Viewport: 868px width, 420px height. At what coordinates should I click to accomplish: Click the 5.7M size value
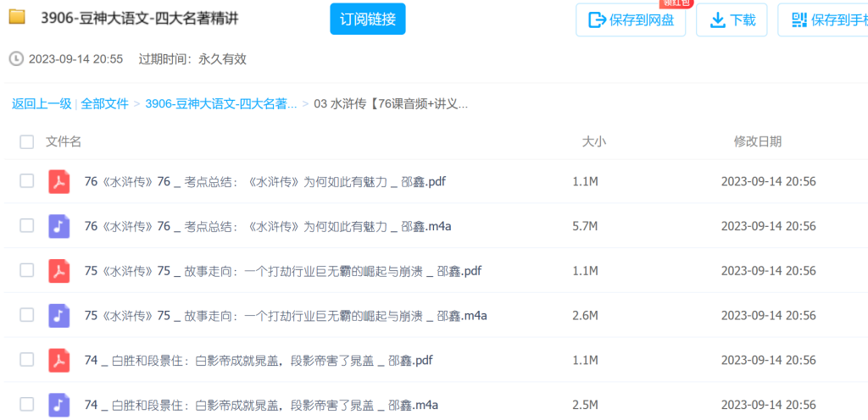point(585,226)
